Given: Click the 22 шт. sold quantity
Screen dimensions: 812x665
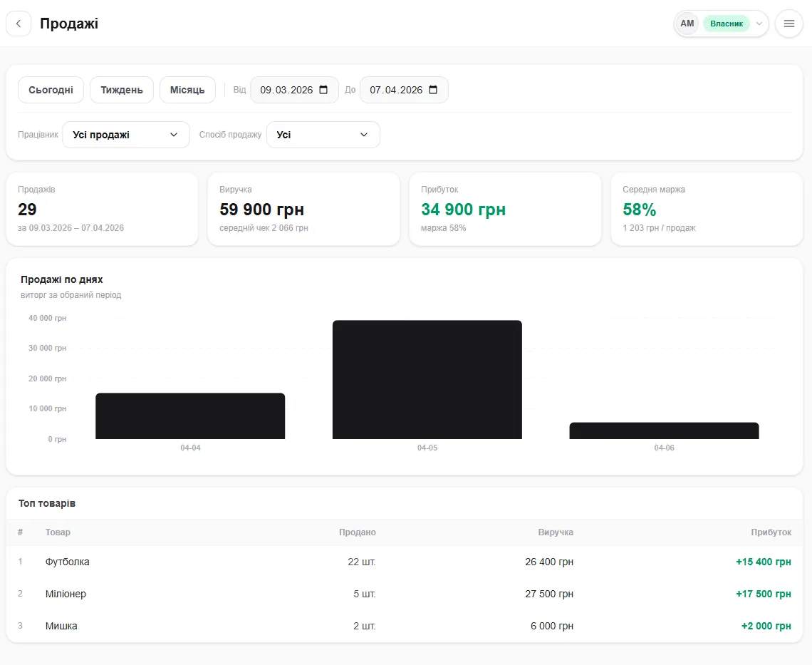Looking at the screenshot, I should tap(361, 562).
